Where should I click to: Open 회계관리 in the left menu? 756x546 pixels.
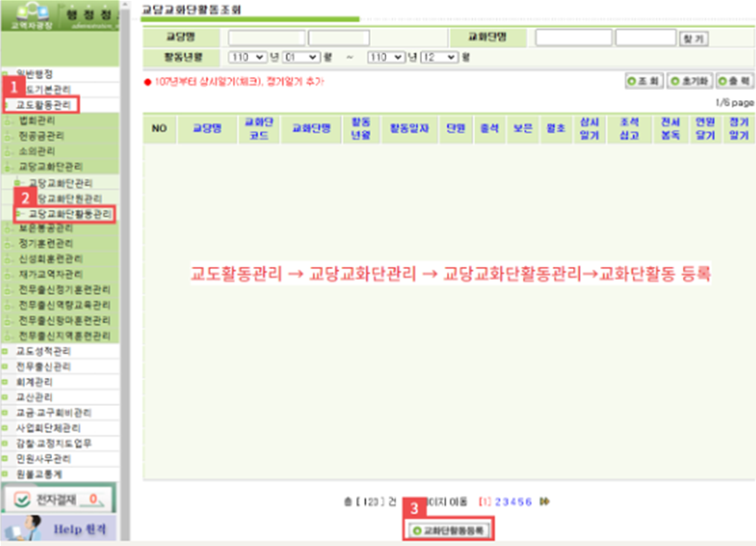click(x=35, y=381)
